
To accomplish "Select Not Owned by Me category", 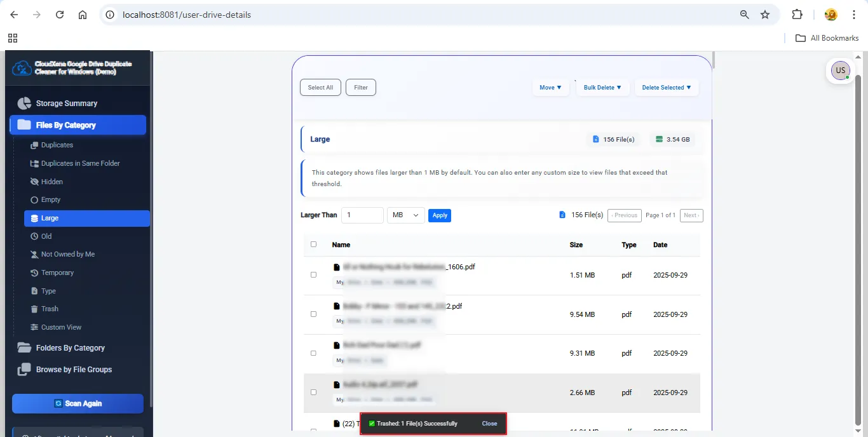I will click(x=67, y=255).
